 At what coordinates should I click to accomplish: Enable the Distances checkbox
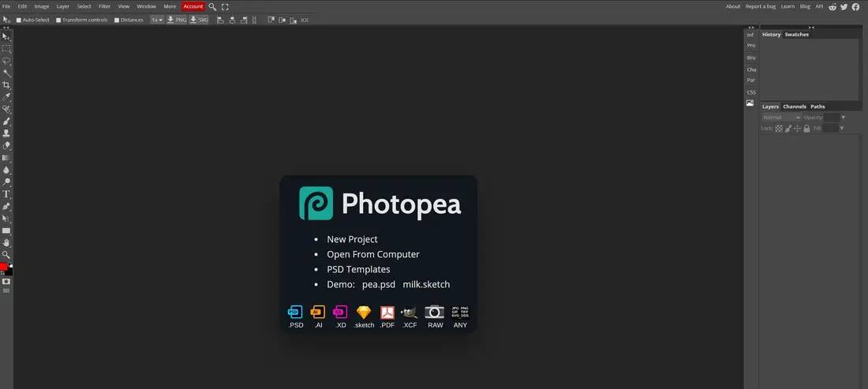pyautogui.click(x=116, y=20)
